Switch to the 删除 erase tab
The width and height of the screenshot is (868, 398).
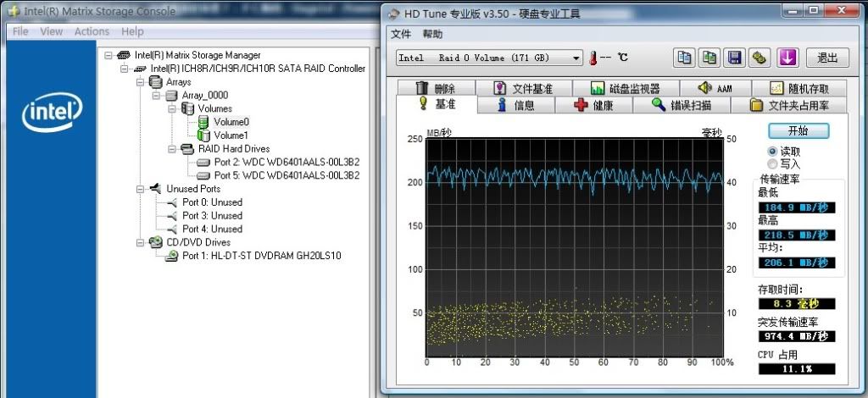click(x=437, y=88)
